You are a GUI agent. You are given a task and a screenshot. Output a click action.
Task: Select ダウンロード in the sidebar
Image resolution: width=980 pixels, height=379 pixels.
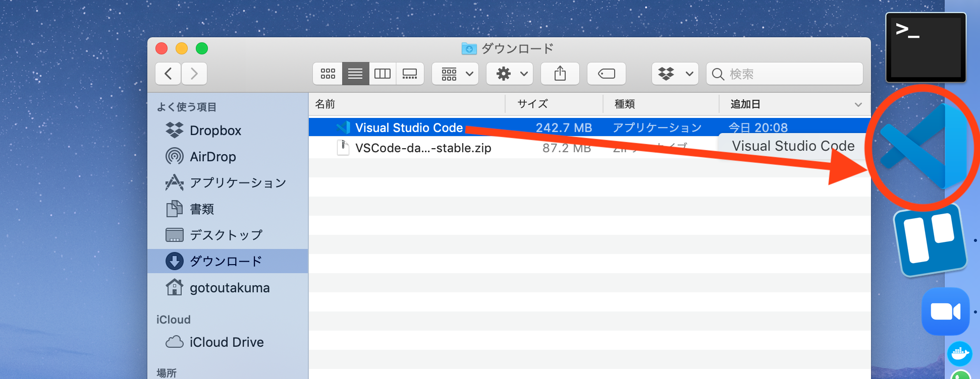pos(228,261)
